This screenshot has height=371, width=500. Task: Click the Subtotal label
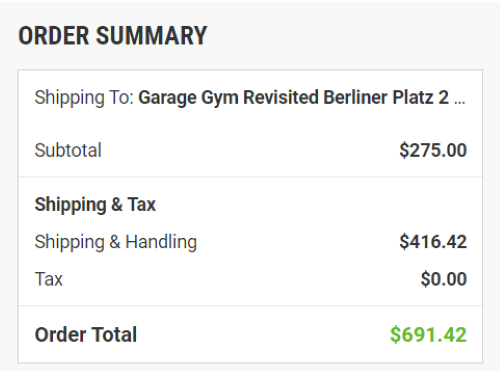[x=68, y=150]
